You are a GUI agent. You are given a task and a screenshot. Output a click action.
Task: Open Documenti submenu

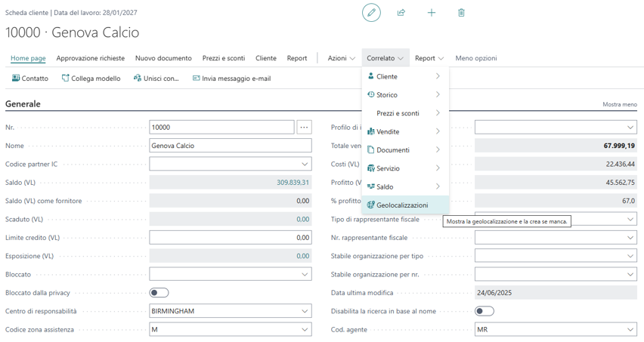(x=405, y=150)
